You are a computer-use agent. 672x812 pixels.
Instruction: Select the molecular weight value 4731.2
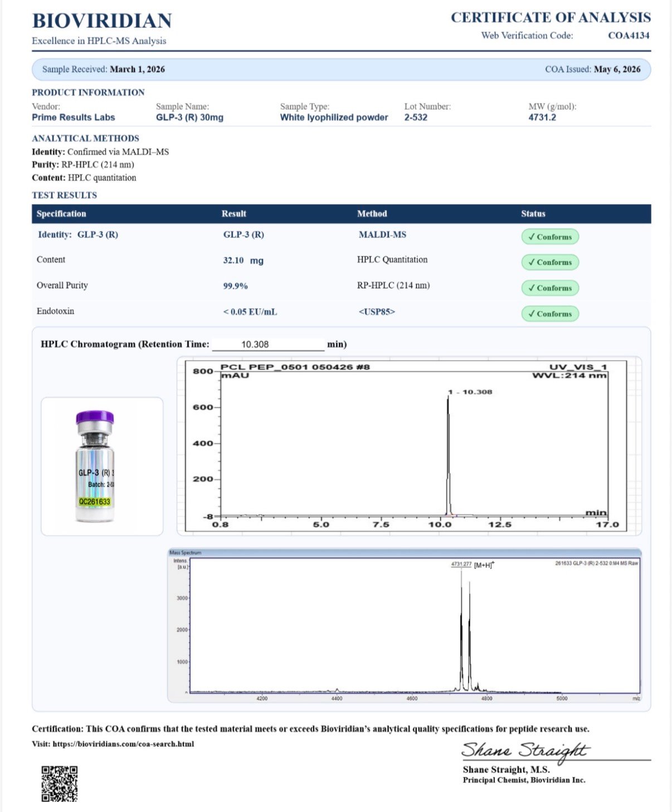click(542, 118)
